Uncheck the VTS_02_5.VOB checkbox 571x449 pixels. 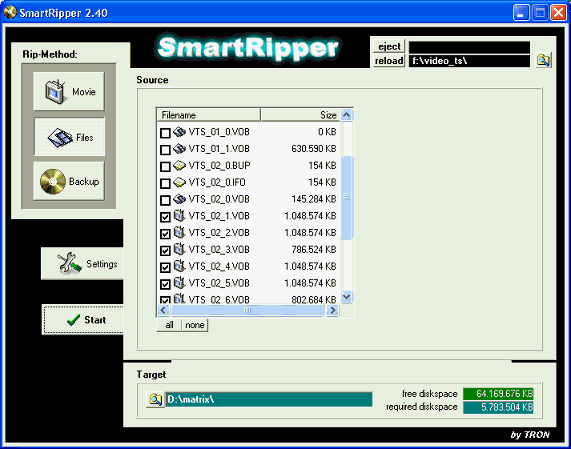click(165, 284)
